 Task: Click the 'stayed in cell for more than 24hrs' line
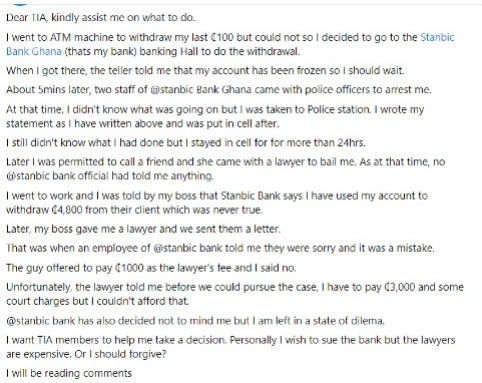point(186,143)
